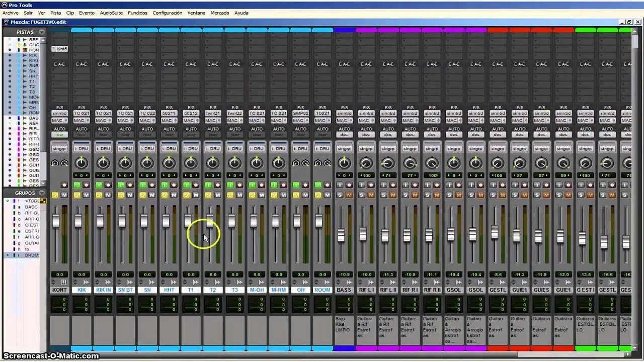The height and width of the screenshot is (362, 644).
Task: Click the track type icon below the BASS fader
Action: point(349,282)
